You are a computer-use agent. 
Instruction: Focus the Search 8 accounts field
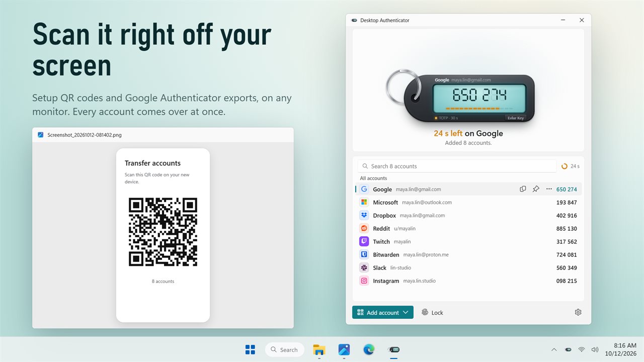pos(457,166)
